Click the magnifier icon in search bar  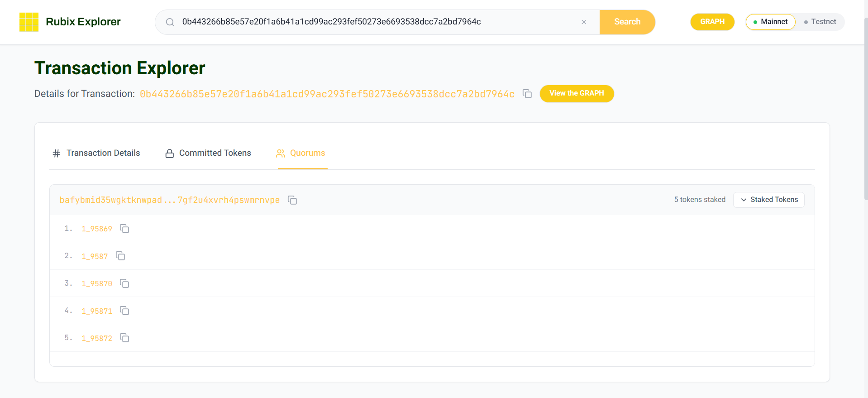(170, 22)
